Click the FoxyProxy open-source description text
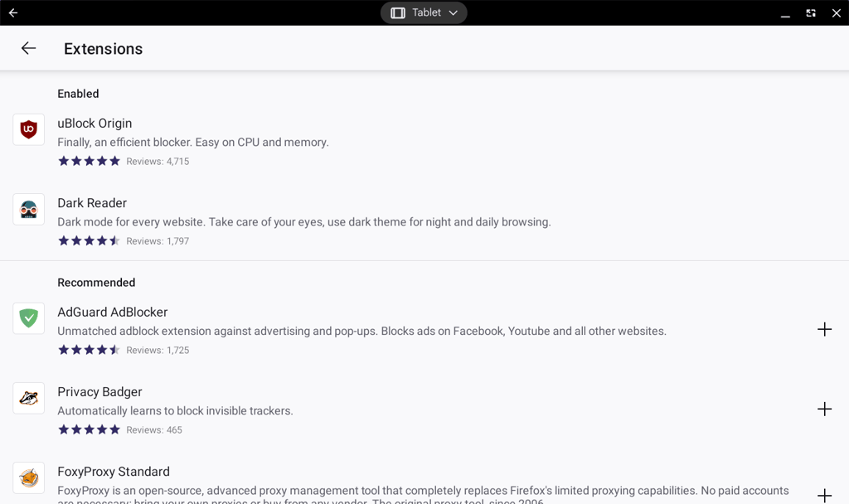Screen dimensions: 849x504 pyautogui.click(x=423, y=495)
